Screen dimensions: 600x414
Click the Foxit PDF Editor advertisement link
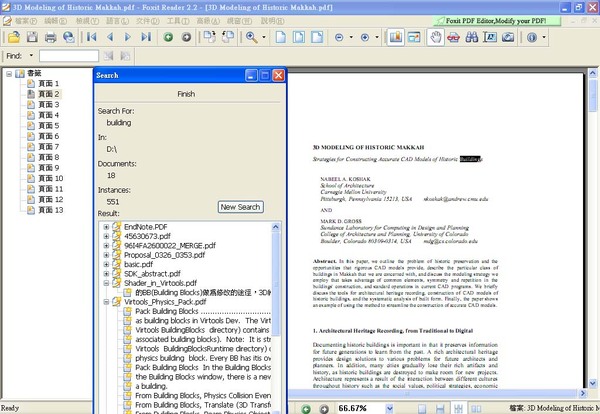[496, 21]
